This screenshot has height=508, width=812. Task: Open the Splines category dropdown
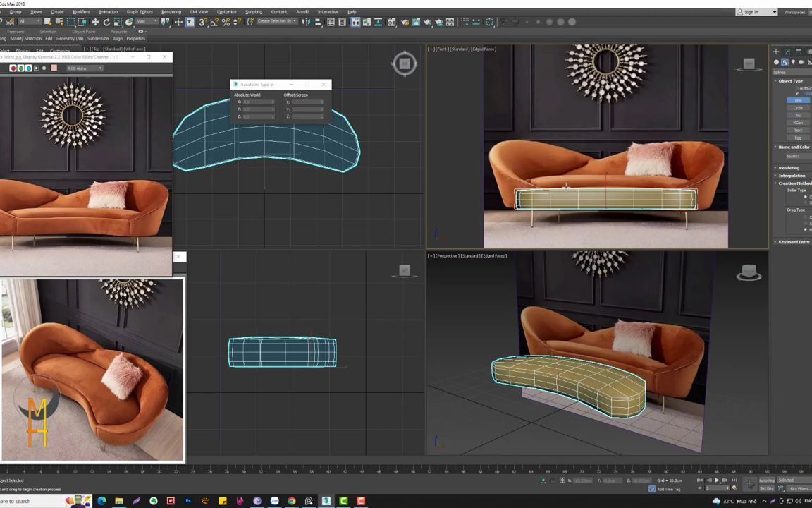tap(789, 73)
